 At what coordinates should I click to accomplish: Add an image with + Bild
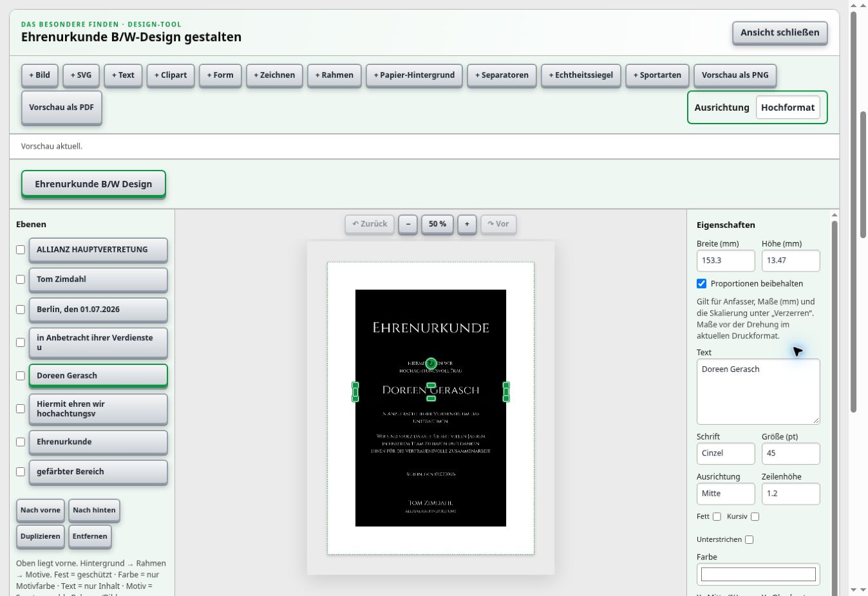tap(39, 75)
